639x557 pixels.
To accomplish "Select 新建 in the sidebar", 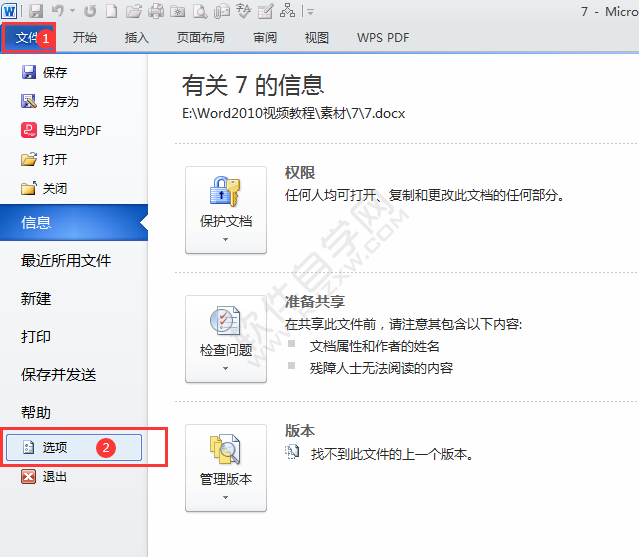I will pyautogui.click(x=36, y=299).
